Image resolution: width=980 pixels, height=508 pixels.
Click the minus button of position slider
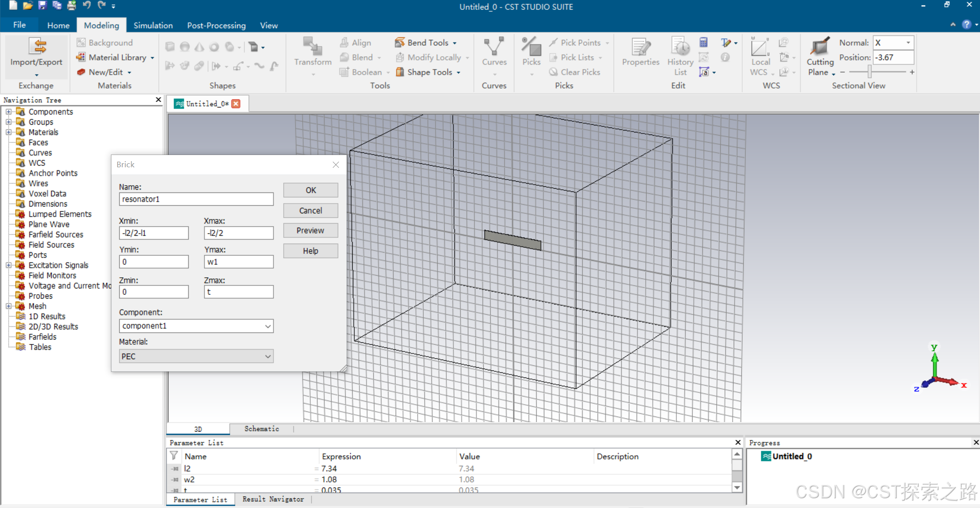point(842,72)
